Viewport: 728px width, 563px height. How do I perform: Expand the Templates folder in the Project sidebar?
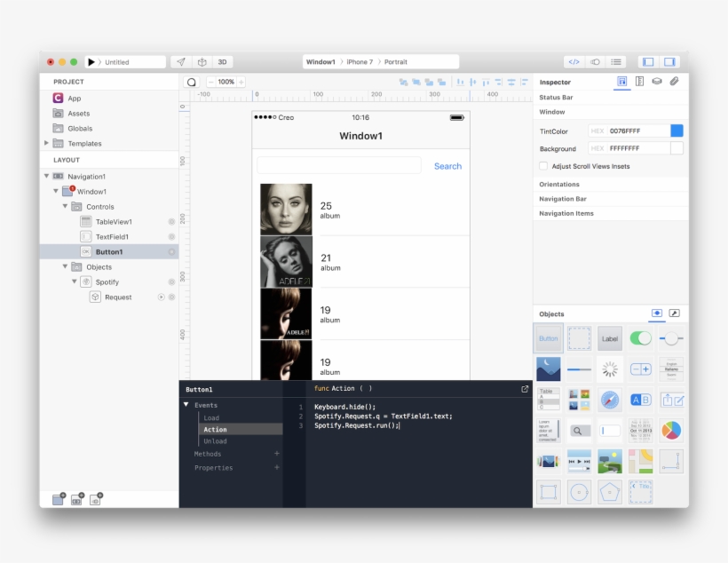(45, 143)
